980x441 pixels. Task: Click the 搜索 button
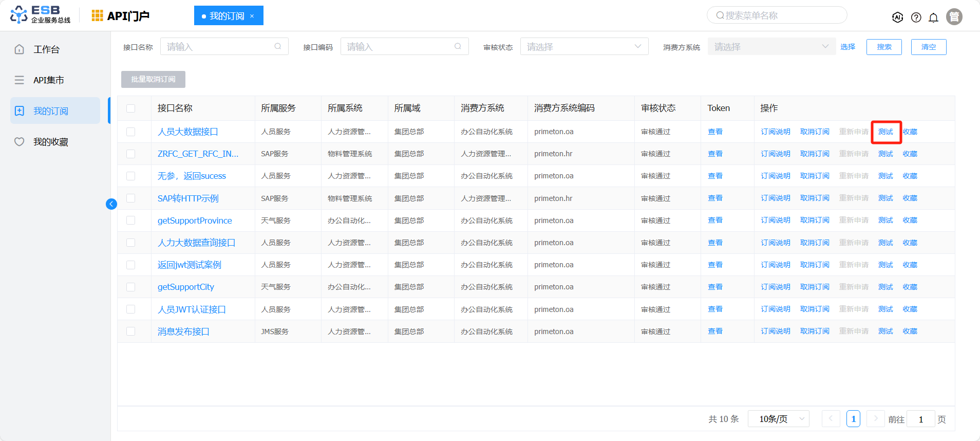click(884, 47)
